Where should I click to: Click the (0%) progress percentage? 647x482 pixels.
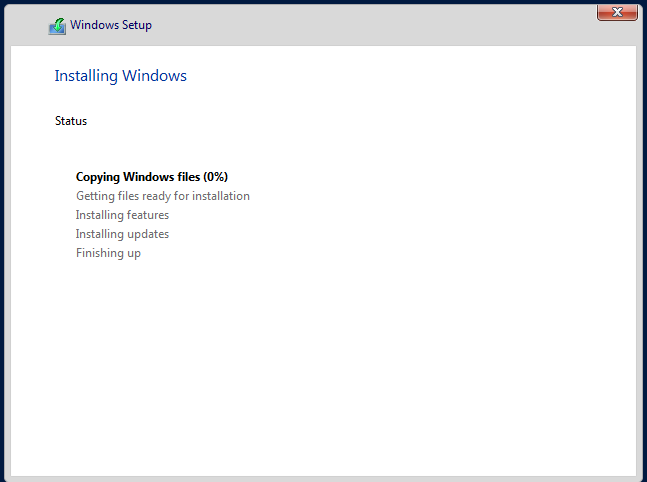click(x=215, y=177)
